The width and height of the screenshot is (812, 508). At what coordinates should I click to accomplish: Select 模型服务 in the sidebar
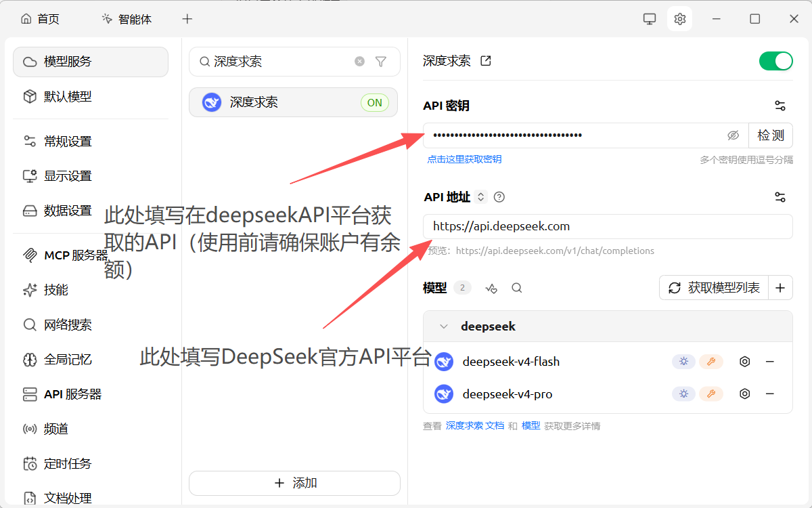click(x=91, y=62)
